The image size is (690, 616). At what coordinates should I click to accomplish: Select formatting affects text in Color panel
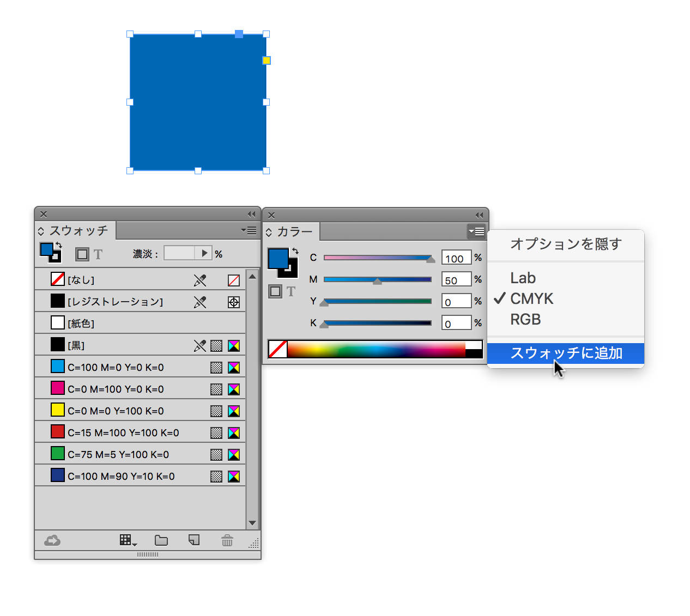pos(291,291)
